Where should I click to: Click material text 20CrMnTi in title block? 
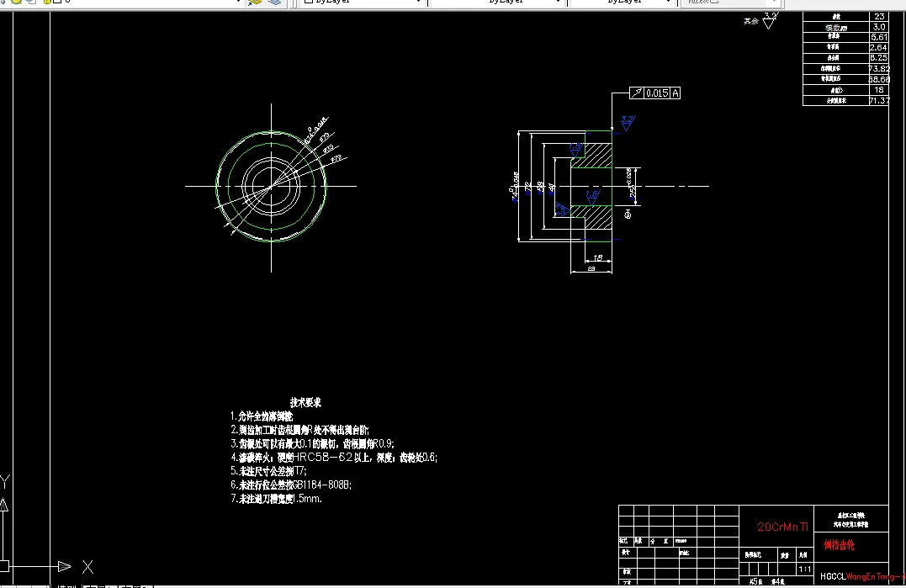click(x=782, y=527)
